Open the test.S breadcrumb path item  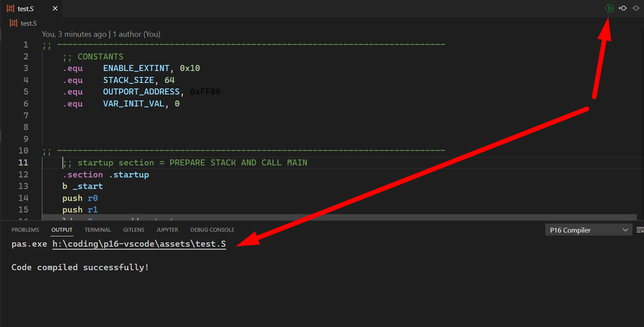29,23
